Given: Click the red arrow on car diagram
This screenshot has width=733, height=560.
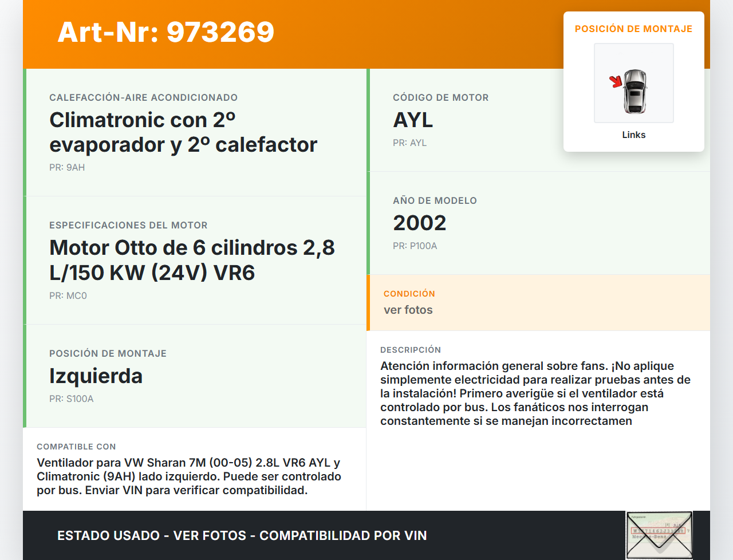Looking at the screenshot, I should click(x=616, y=82).
